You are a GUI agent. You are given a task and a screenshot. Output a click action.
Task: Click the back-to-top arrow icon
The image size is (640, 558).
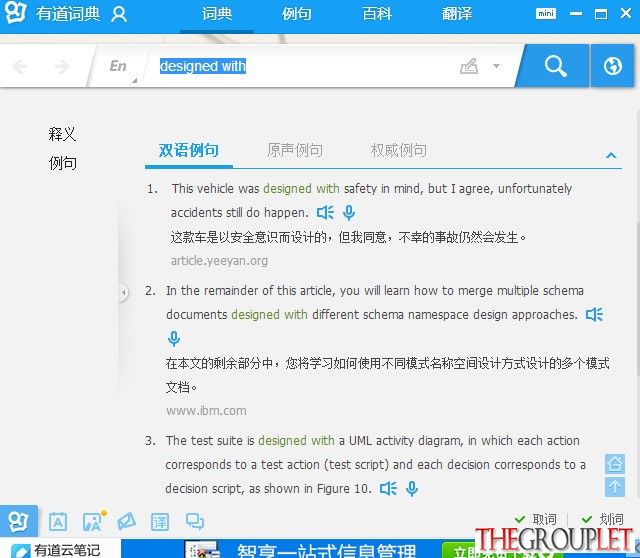pyautogui.click(x=615, y=487)
